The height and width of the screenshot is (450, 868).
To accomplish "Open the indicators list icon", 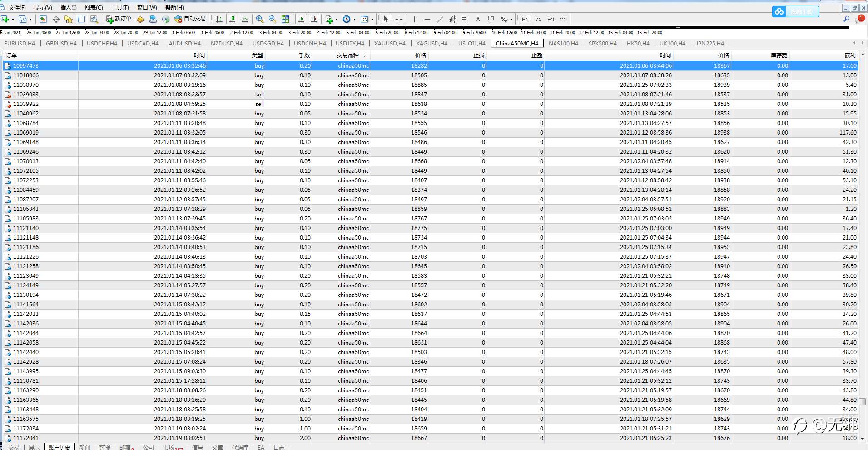I will tap(329, 19).
